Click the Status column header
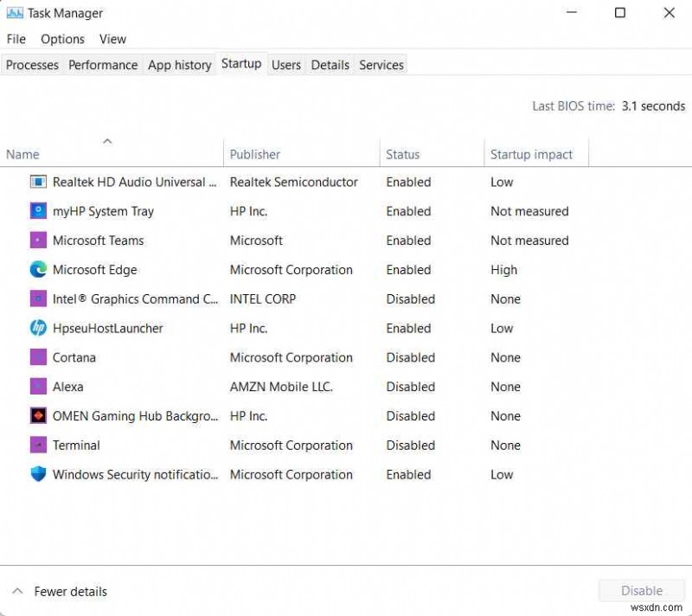 point(403,154)
